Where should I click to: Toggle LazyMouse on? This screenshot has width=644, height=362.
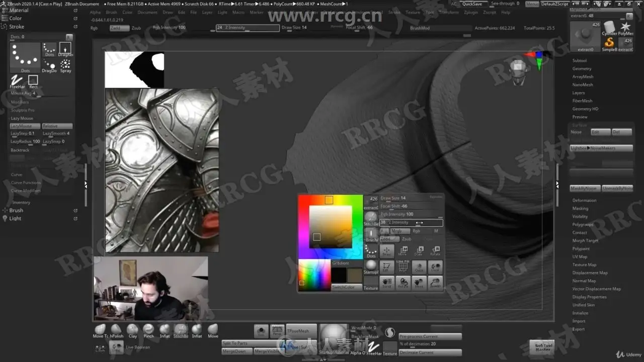point(25,126)
